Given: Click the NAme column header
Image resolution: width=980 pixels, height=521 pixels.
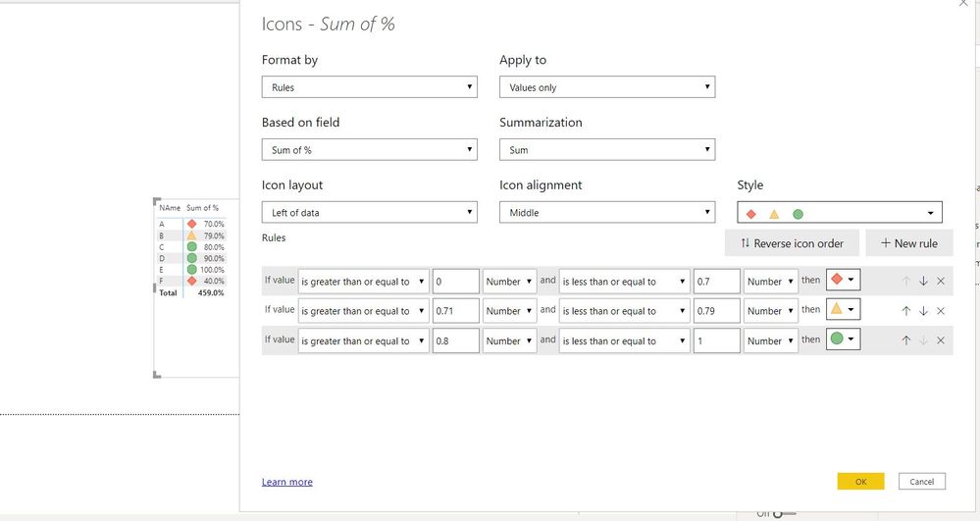Looking at the screenshot, I should (170, 208).
